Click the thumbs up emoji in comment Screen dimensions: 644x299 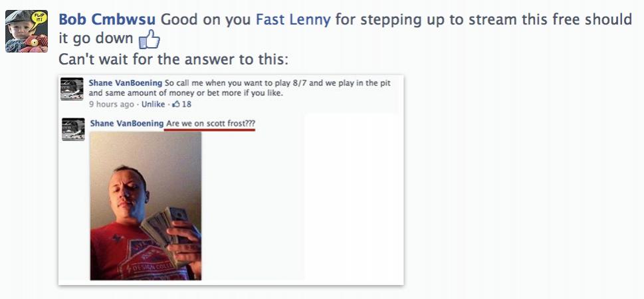pyautogui.click(x=150, y=41)
